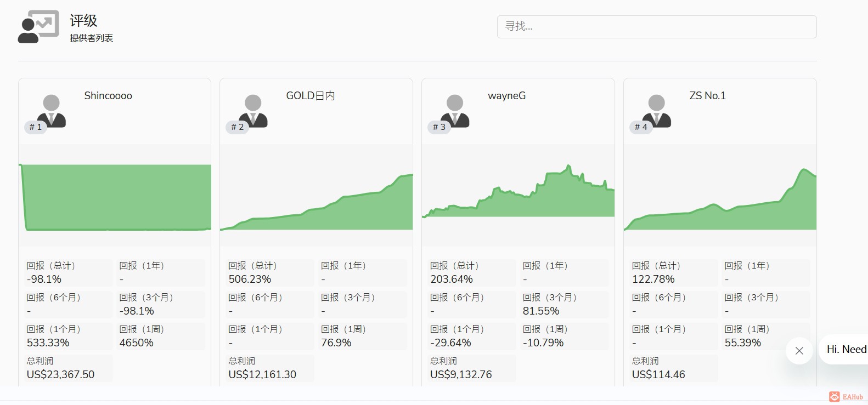Click wayneG's total return 203.64%
This screenshot has width=868, height=405.
[x=452, y=279]
